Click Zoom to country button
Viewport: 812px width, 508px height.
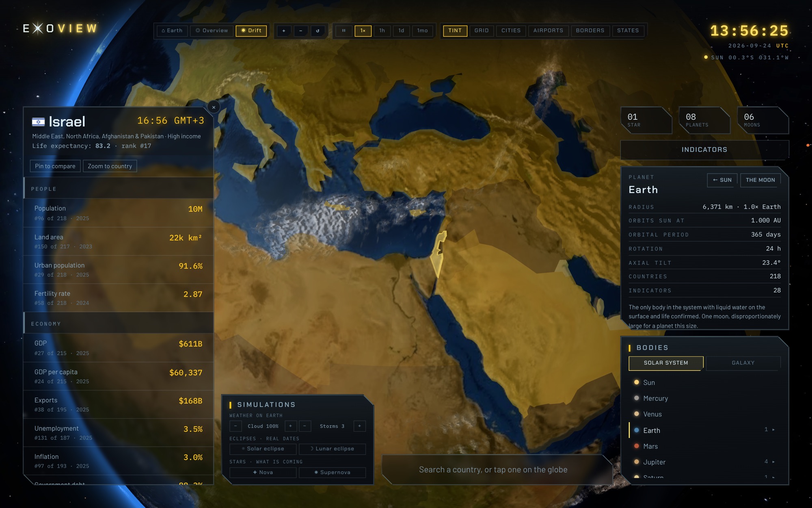tap(110, 166)
